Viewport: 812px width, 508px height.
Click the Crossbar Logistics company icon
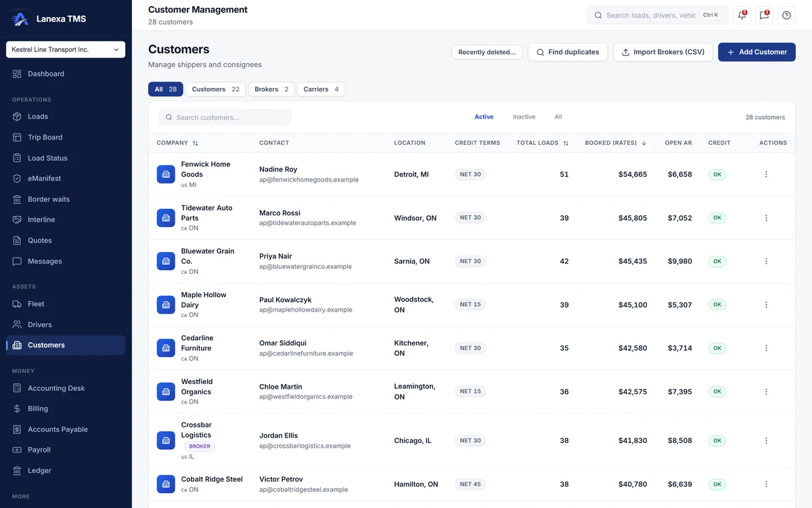coord(166,440)
